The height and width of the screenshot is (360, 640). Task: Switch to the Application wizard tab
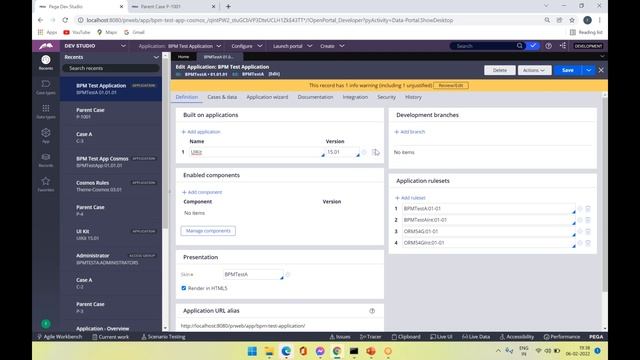[267, 97]
